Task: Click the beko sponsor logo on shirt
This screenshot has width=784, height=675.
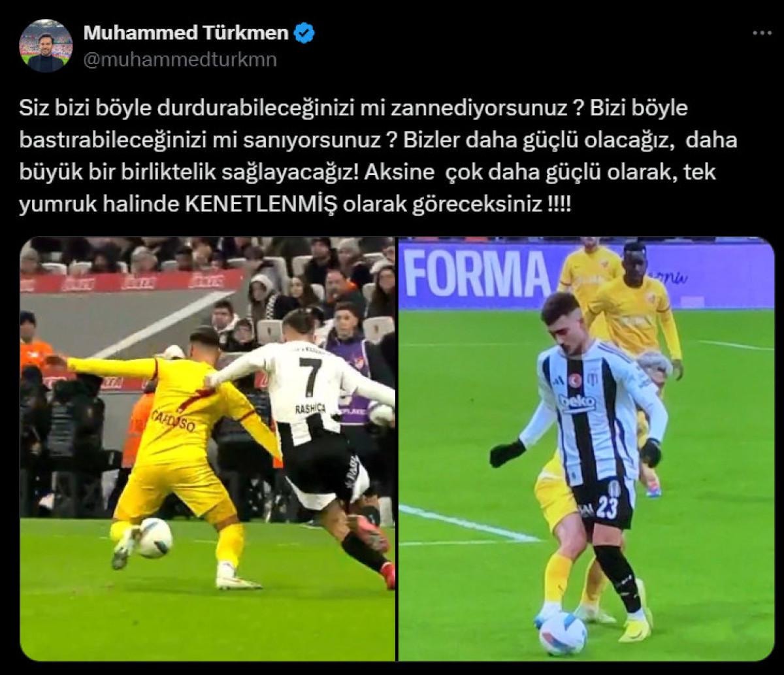Action: point(578,403)
